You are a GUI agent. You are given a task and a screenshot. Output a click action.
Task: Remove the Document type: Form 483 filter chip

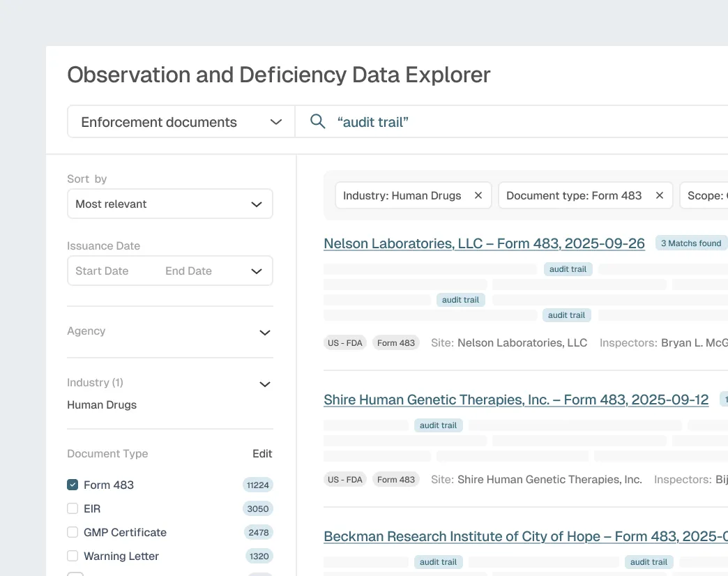pyautogui.click(x=659, y=195)
